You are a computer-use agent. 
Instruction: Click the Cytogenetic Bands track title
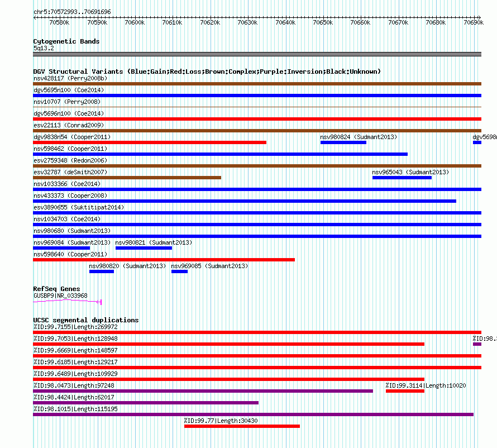click(66, 41)
